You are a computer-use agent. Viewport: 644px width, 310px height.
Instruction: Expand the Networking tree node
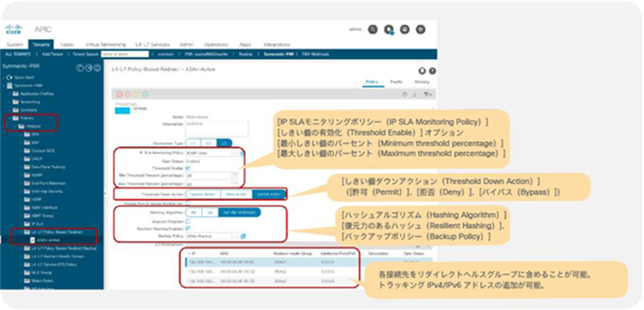point(10,101)
